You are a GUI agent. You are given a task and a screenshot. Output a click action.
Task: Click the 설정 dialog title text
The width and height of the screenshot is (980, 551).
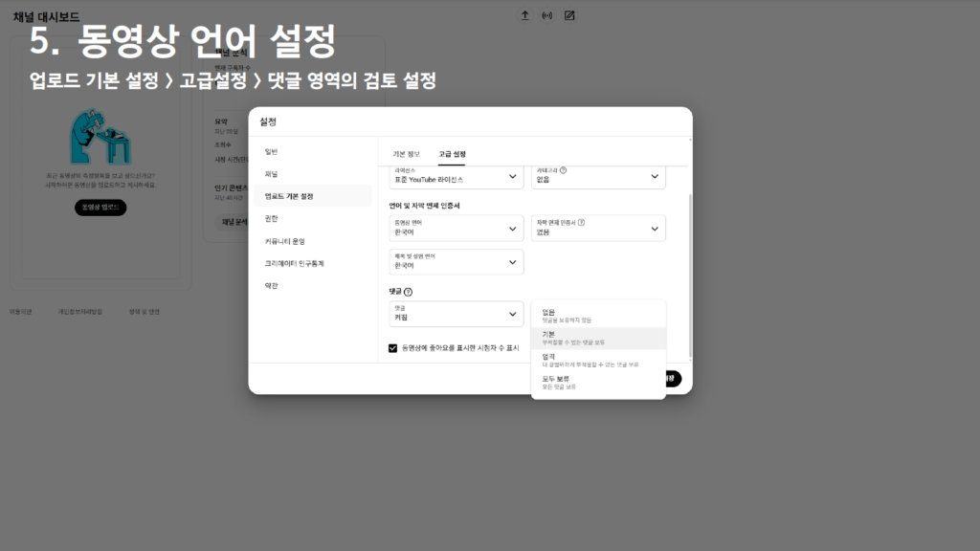[x=268, y=121]
